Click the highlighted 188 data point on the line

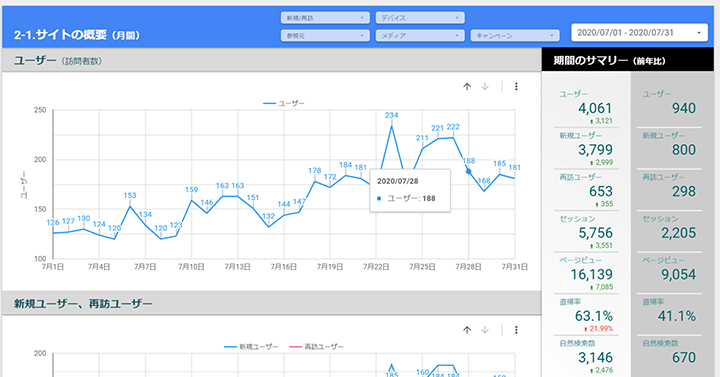click(468, 171)
